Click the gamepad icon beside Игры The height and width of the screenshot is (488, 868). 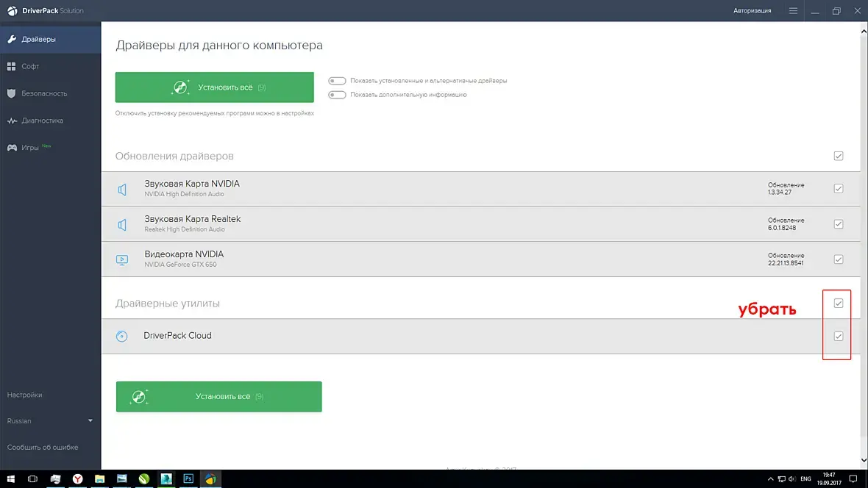coord(12,148)
